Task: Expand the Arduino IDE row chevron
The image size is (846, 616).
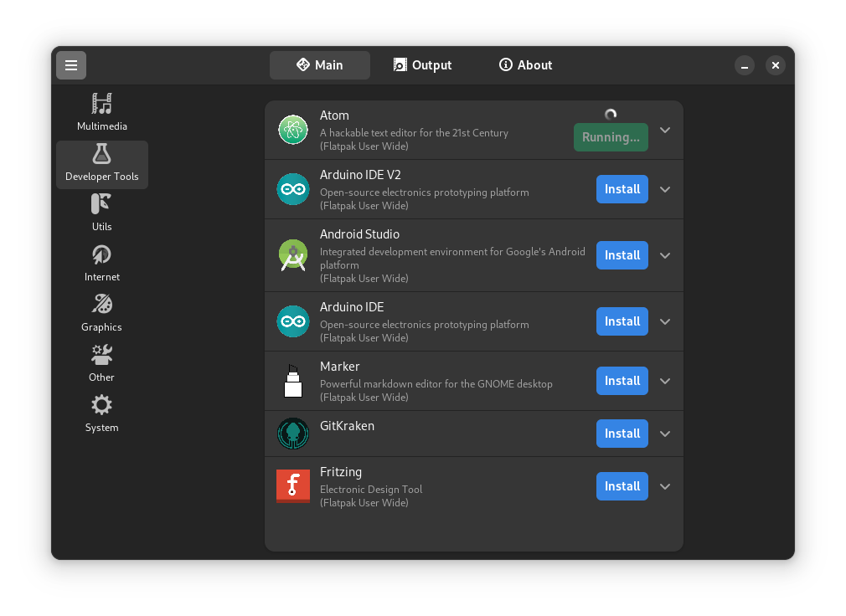Action: [x=665, y=321]
